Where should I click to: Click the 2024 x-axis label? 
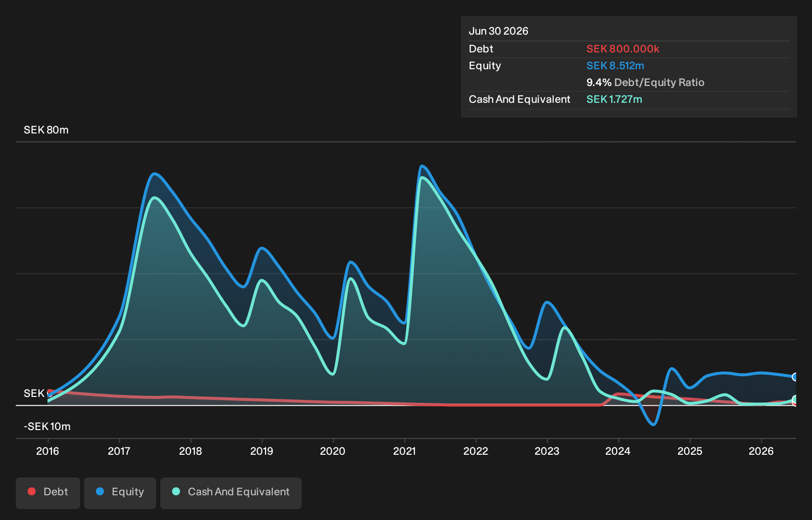point(618,451)
